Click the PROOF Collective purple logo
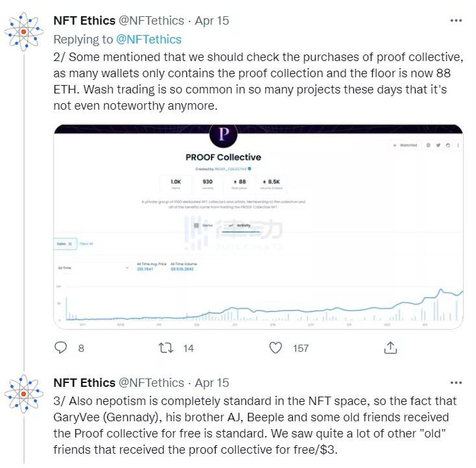The height and width of the screenshot is (468, 476). tap(223, 134)
